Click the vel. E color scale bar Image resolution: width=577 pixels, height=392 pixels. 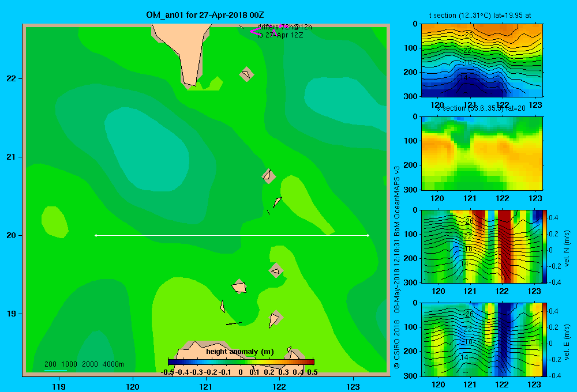(x=545, y=339)
